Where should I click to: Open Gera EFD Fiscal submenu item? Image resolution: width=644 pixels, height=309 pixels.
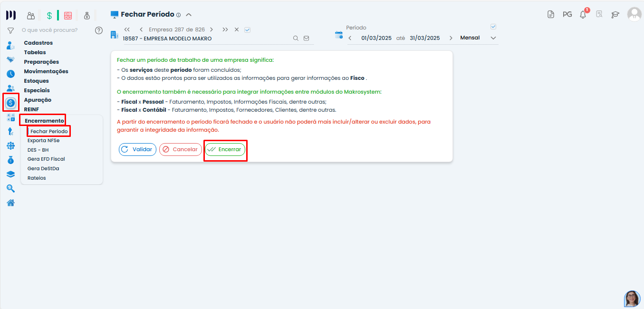tap(46, 159)
